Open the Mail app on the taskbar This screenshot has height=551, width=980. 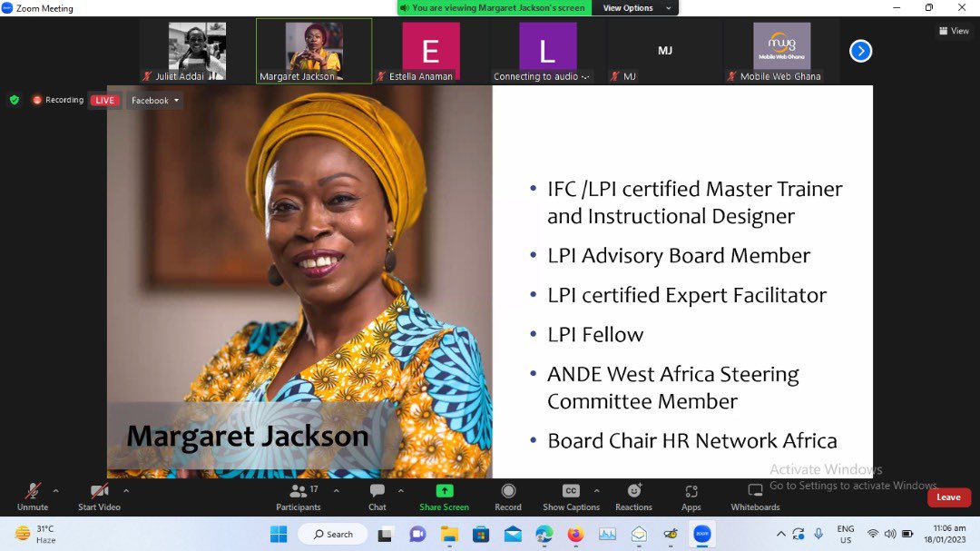tap(513, 534)
